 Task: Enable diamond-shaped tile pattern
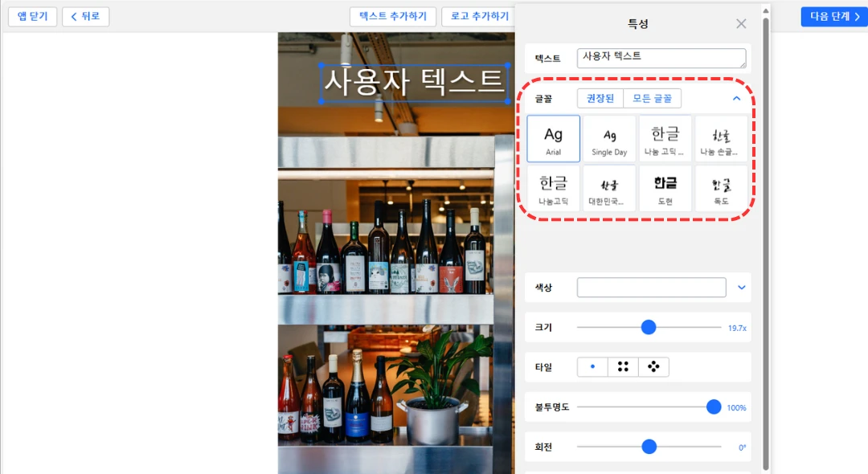[653, 367]
